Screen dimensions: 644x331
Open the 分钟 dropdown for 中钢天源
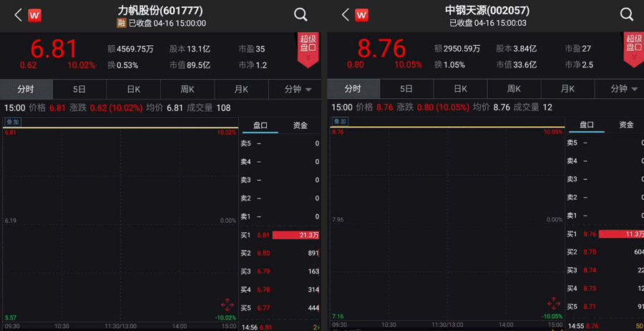click(x=623, y=90)
